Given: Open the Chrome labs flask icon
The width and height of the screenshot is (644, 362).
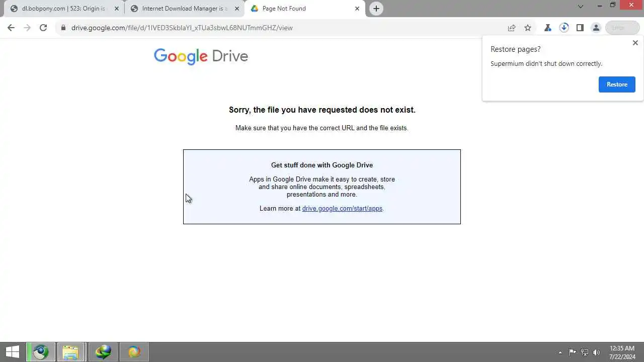Looking at the screenshot, I should 548,28.
